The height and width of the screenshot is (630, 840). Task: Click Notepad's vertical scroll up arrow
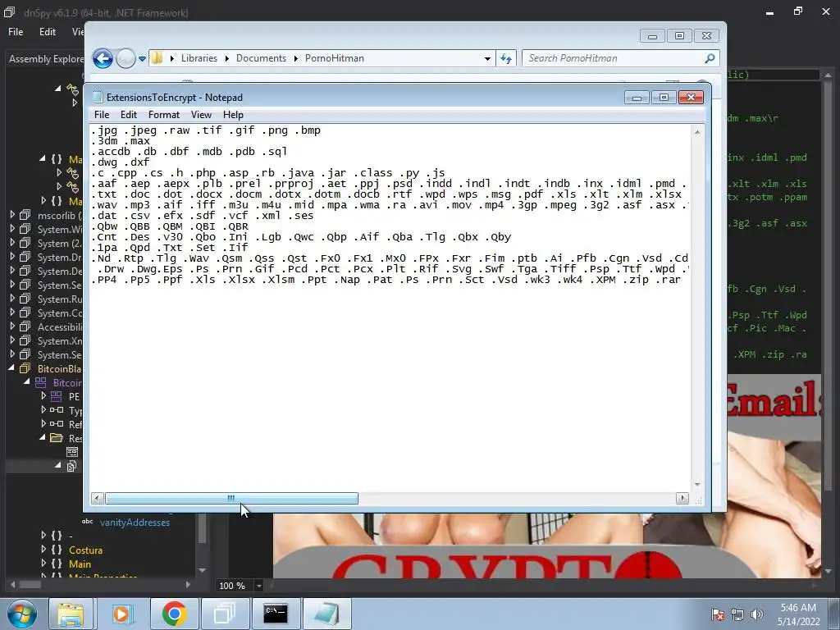[697, 132]
